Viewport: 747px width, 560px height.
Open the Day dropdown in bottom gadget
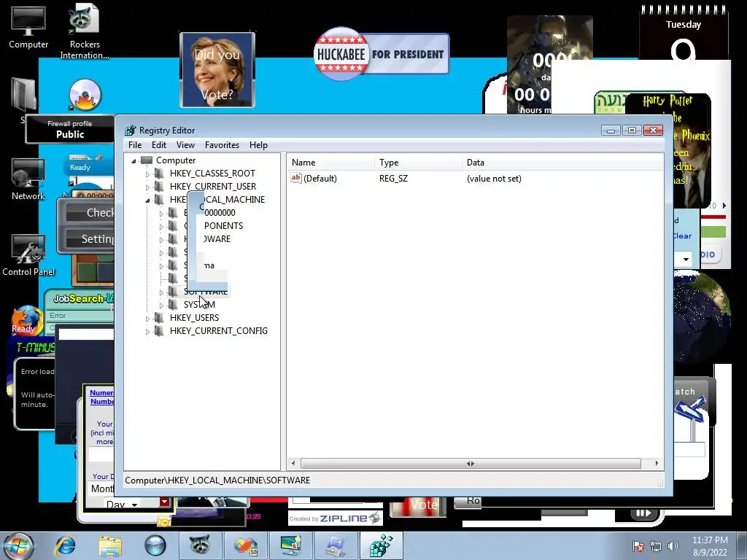tap(123, 504)
